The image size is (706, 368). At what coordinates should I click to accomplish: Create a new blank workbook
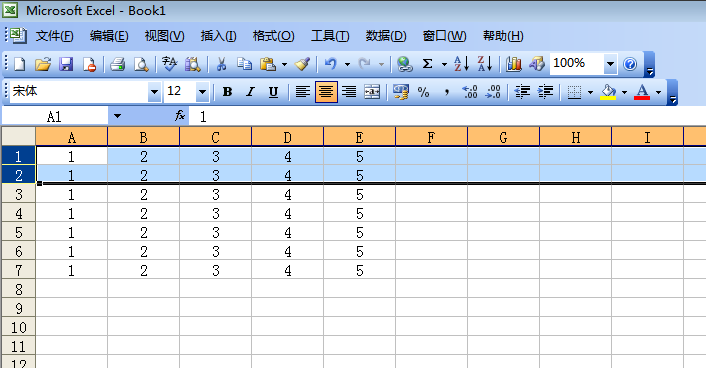(x=19, y=64)
